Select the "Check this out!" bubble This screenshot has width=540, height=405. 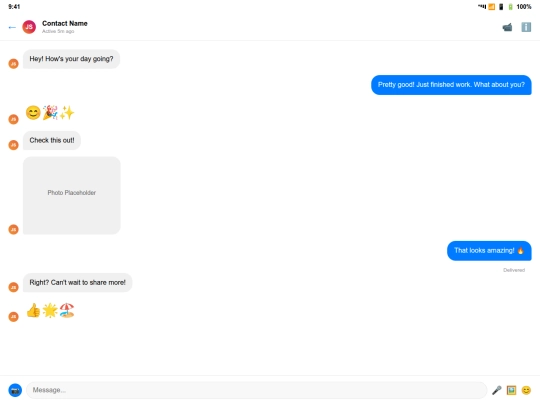point(52,141)
